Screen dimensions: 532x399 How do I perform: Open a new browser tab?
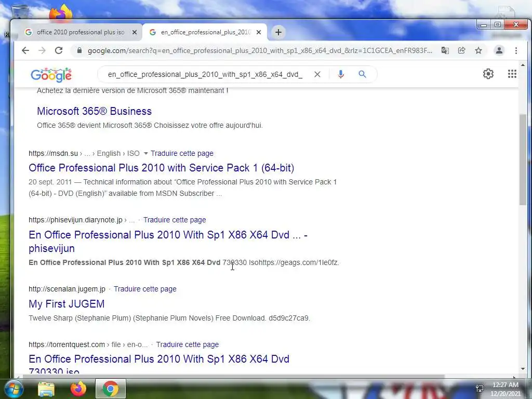(x=278, y=32)
